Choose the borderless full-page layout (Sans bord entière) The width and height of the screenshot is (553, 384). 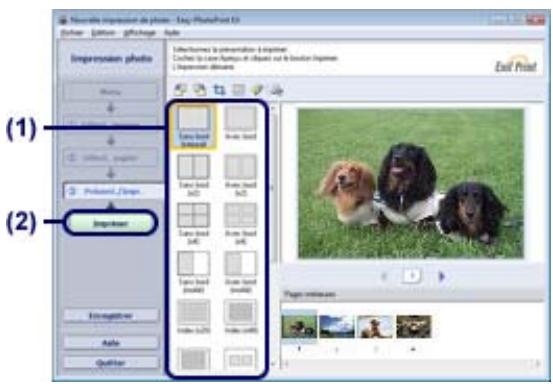194,127
